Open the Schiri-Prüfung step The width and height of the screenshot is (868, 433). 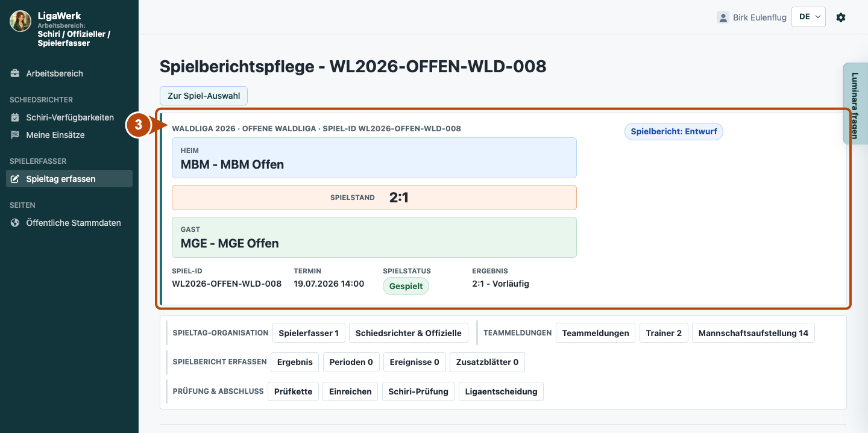(x=418, y=391)
